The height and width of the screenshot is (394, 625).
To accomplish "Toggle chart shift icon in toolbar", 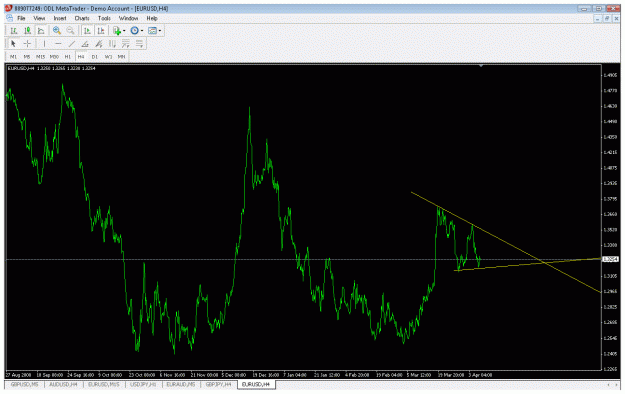I will tap(101, 31).
